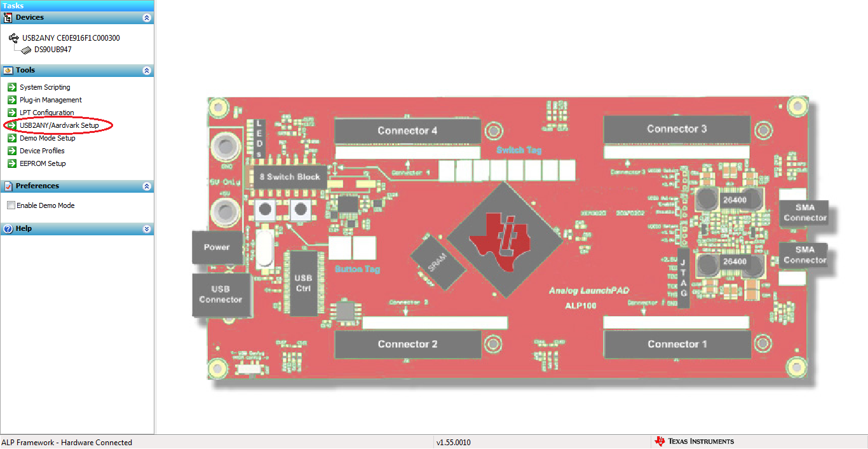Click the chip icon beside DS90UB947
868x449 pixels.
(26, 50)
